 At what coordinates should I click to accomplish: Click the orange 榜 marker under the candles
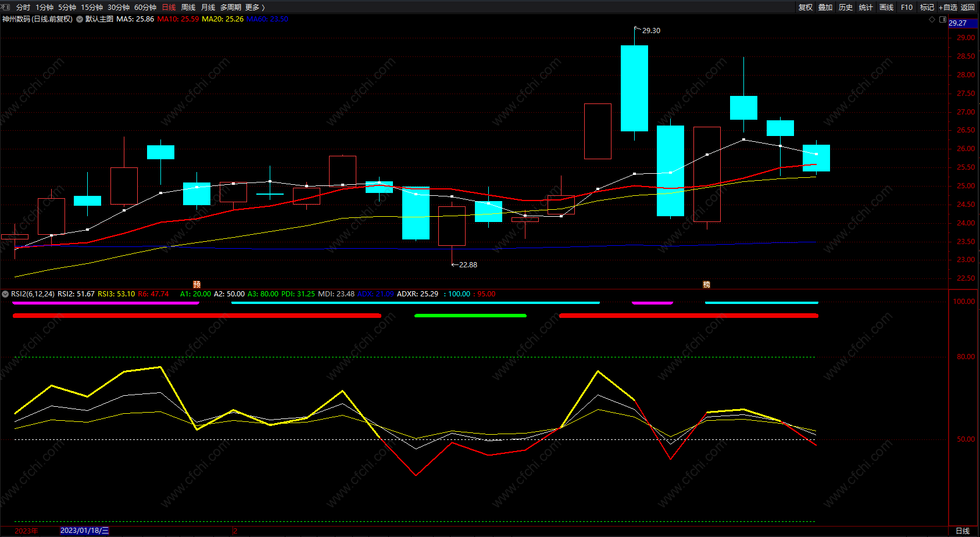point(707,284)
